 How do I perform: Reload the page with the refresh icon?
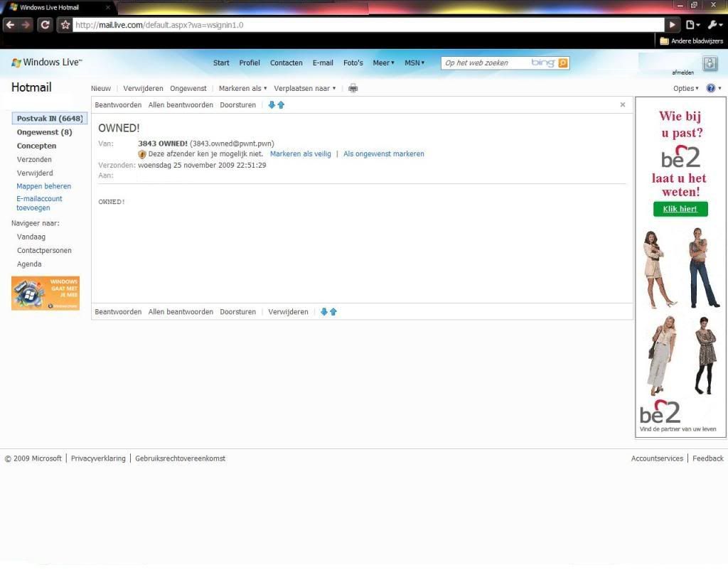45,25
